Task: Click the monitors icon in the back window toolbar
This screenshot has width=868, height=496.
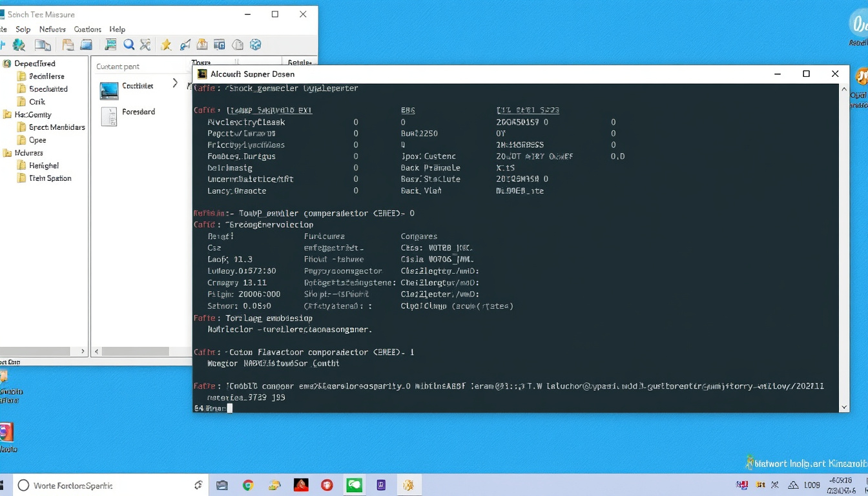Action: coord(43,45)
